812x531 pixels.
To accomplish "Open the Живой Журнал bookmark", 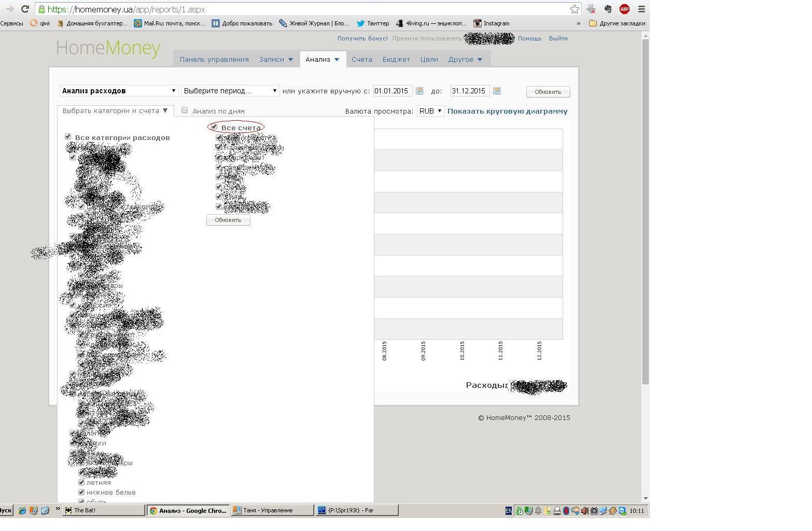I will coord(314,23).
